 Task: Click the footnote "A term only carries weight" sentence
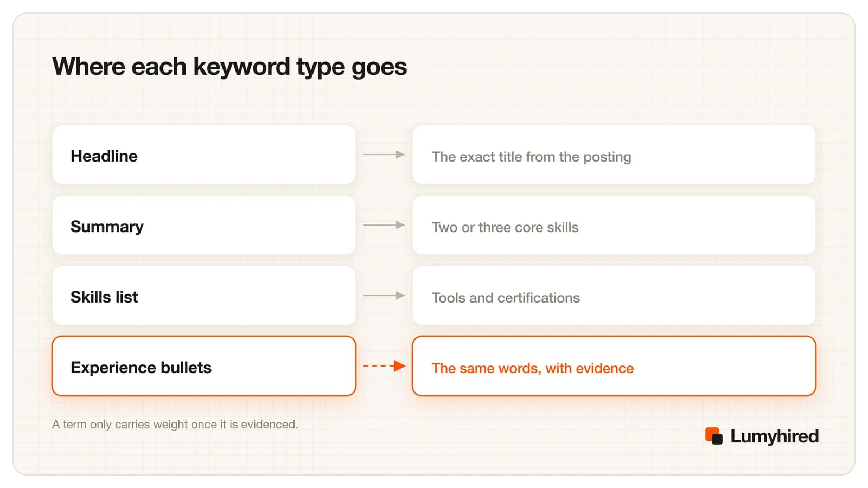(175, 424)
